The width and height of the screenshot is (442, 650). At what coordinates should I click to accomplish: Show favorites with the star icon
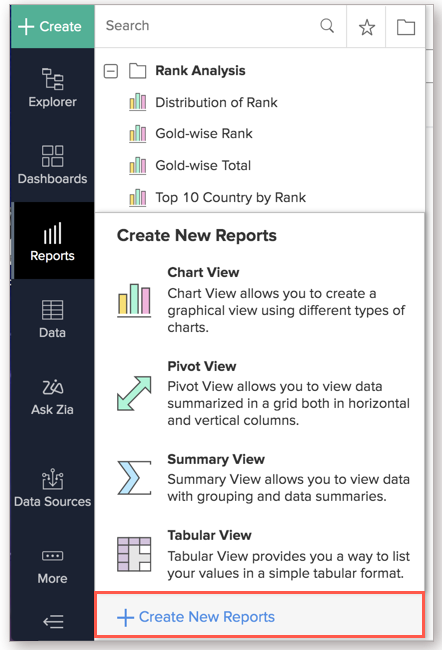pos(367,27)
